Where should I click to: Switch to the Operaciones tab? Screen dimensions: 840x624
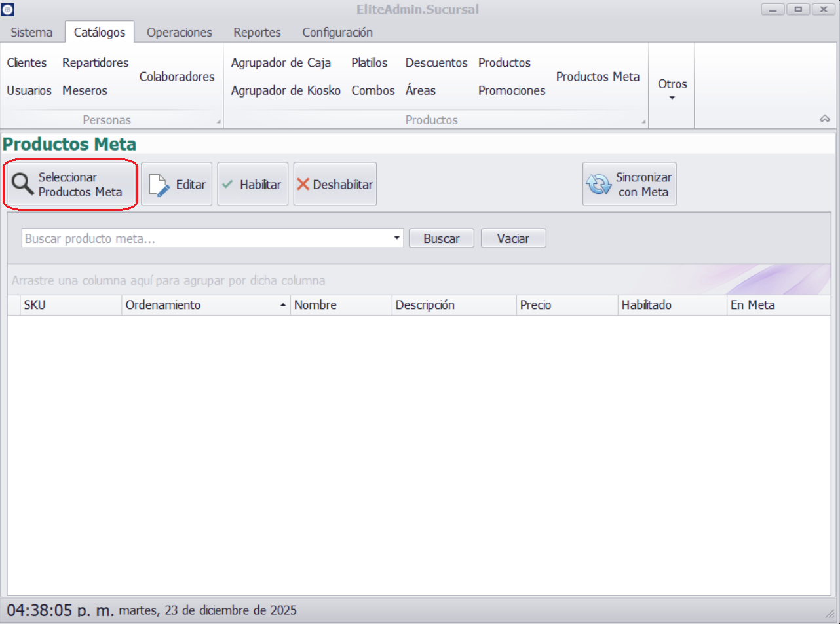pos(179,32)
